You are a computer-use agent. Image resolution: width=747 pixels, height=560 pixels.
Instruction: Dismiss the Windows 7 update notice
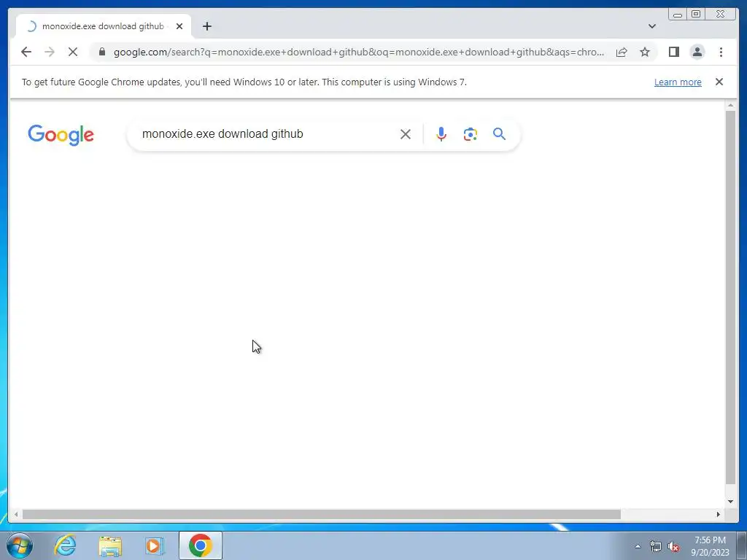tap(719, 82)
